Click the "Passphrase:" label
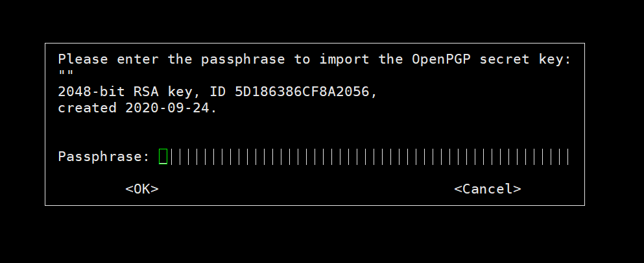644x263 pixels. tap(104, 157)
